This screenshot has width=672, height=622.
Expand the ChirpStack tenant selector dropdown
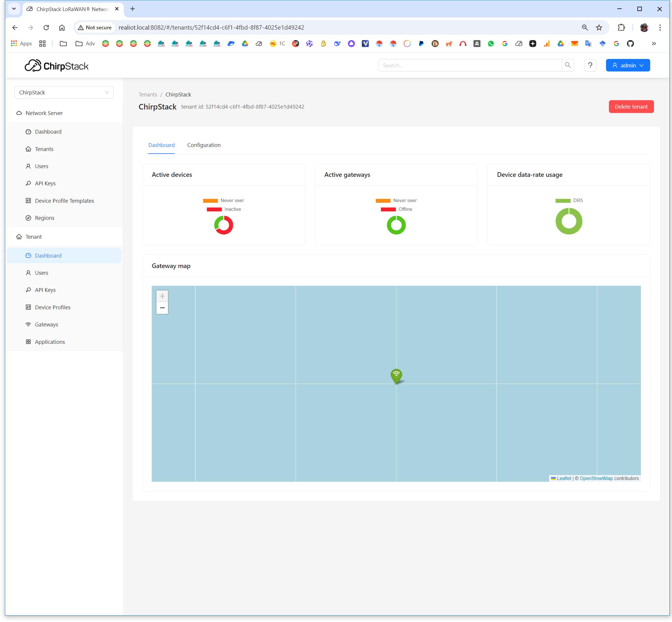tap(64, 93)
